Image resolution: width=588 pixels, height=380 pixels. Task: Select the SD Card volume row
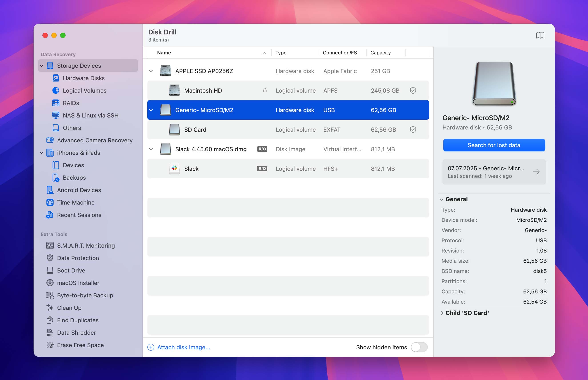(x=288, y=129)
